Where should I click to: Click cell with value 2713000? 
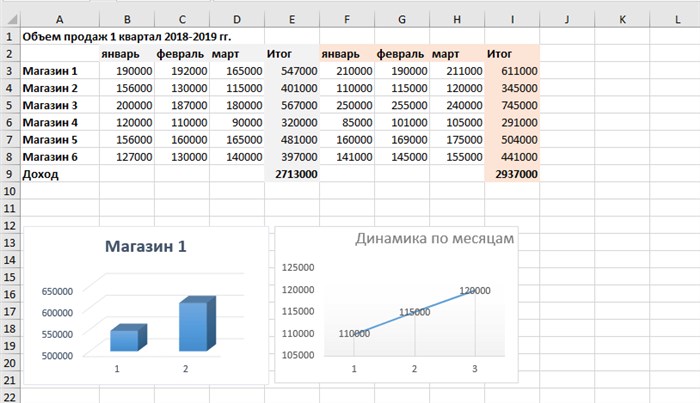click(x=292, y=174)
